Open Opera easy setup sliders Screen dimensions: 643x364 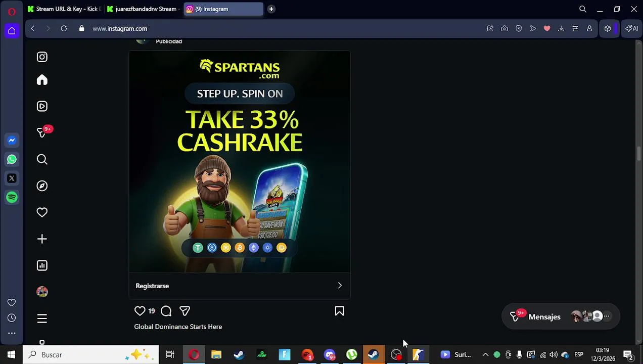[x=575, y=29]
